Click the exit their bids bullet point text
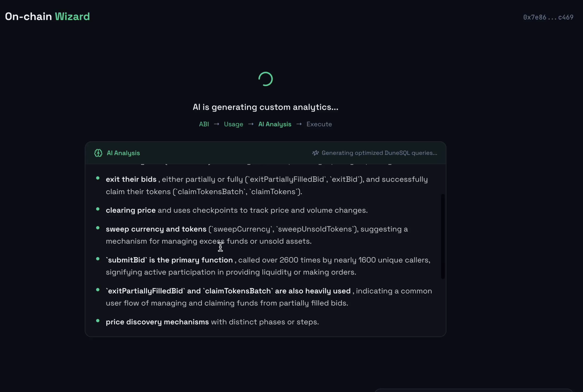Image resolution: width=583 pixels, height=392 pixels. tap(131, 179)
